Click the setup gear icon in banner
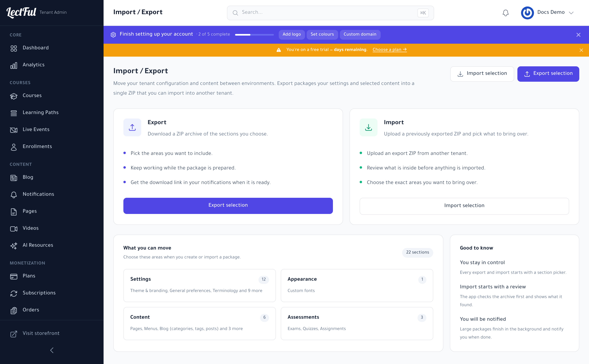This screenshot has width=589, height=364. click(113, 35)
